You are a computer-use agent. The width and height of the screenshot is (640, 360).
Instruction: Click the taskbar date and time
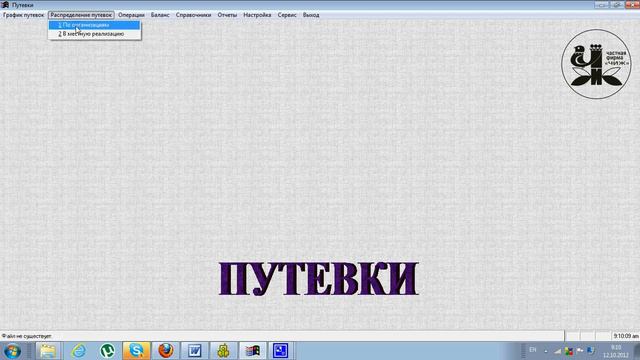point(616,351)
